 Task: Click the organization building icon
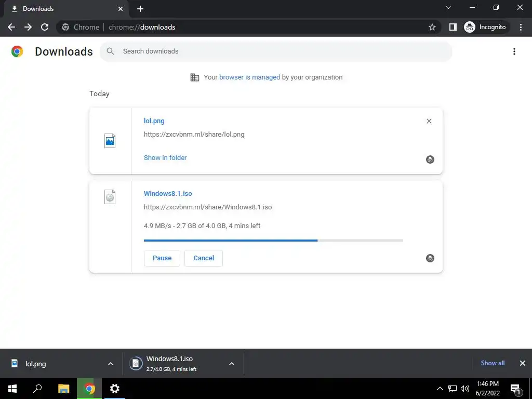pos(195,77)
